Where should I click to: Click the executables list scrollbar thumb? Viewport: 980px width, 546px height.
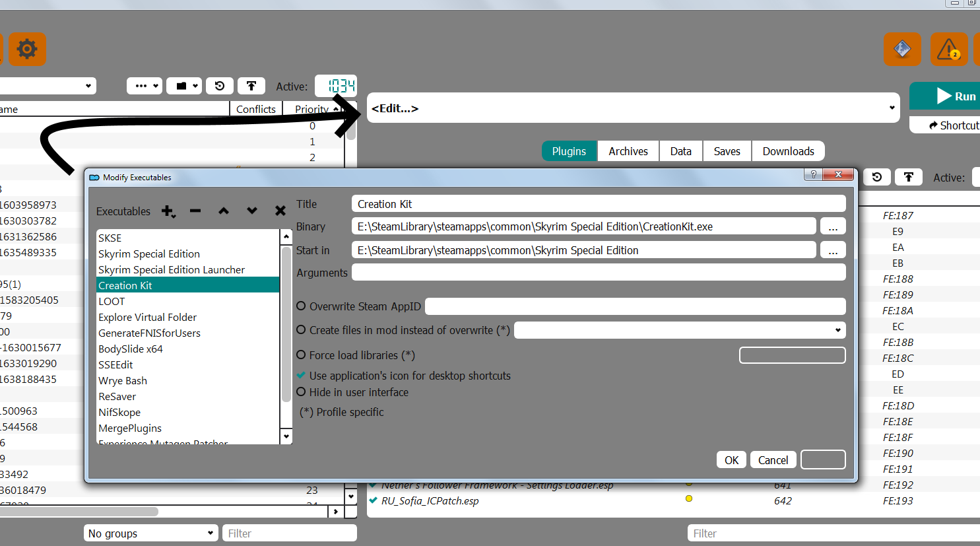pyautogui.click(x=286, y=324)
